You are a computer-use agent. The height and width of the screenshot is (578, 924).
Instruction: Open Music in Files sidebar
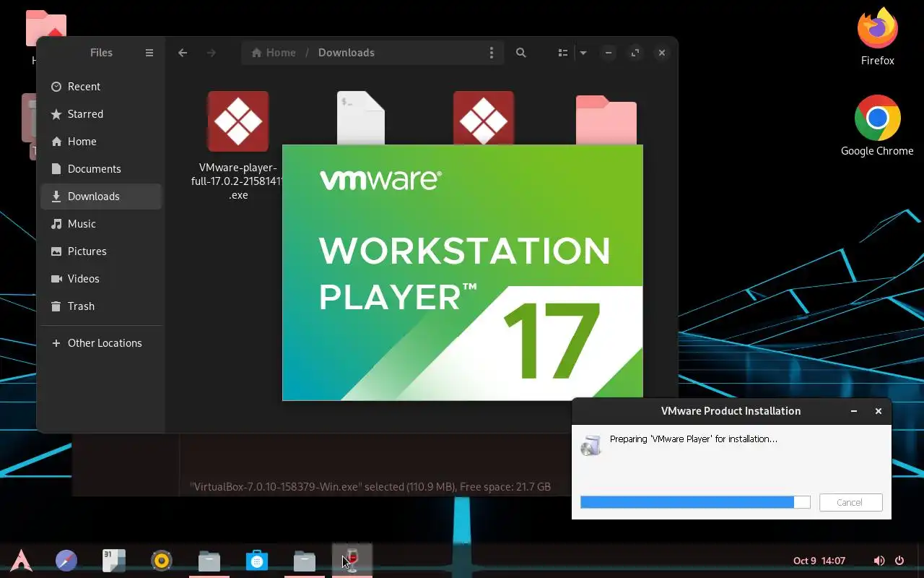(x=101, y=224)
